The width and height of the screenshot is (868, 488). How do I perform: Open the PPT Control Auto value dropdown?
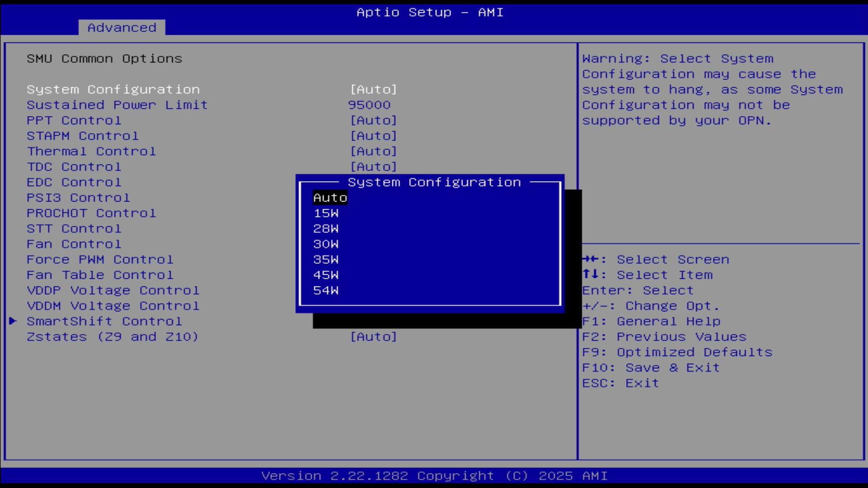[373, 121]
